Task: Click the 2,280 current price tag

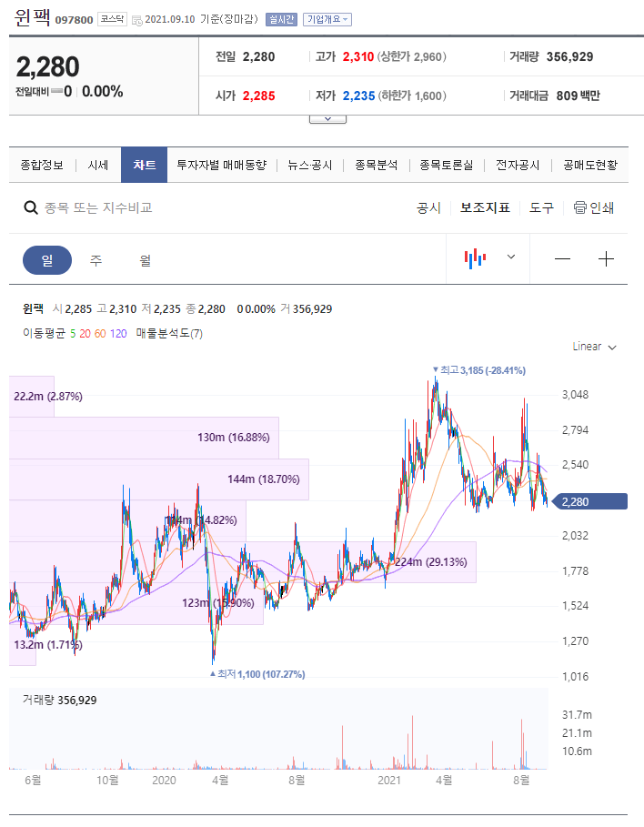Action: (589, 501)
